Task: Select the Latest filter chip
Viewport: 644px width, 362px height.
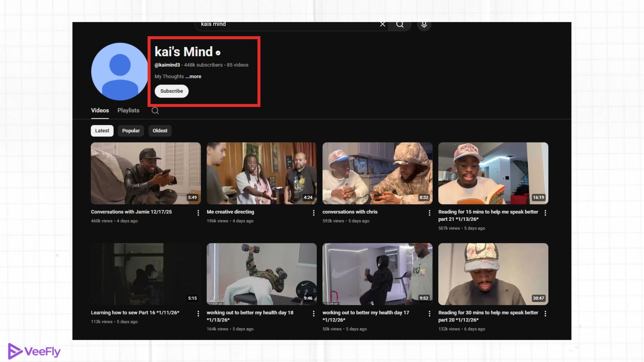Action: 102,131
